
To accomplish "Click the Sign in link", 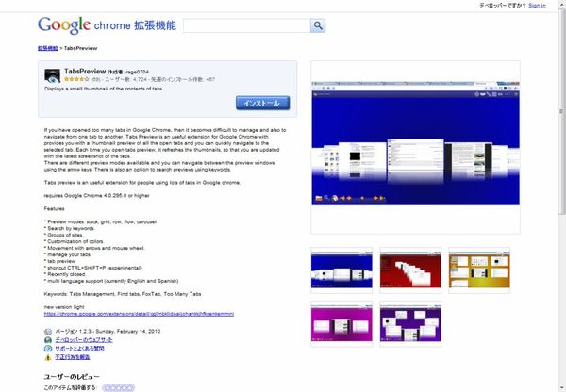I will pyautogui.click(x=537, y=6).
